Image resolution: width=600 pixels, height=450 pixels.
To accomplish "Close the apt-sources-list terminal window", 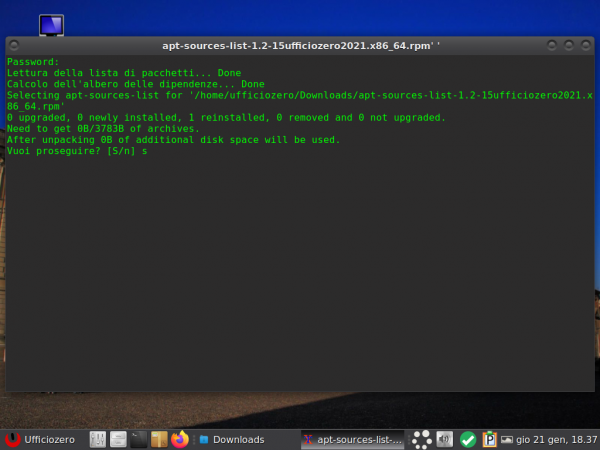I will (x=586, y=46).
